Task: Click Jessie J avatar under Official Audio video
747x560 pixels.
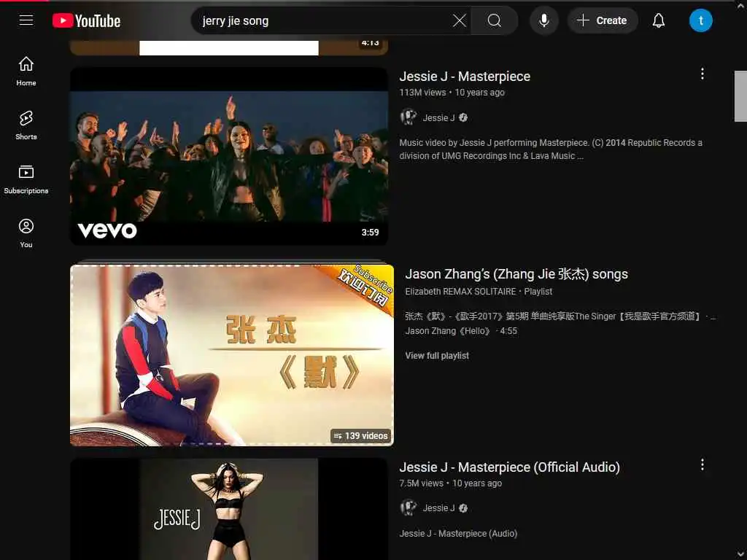Action: coord(409,507)
